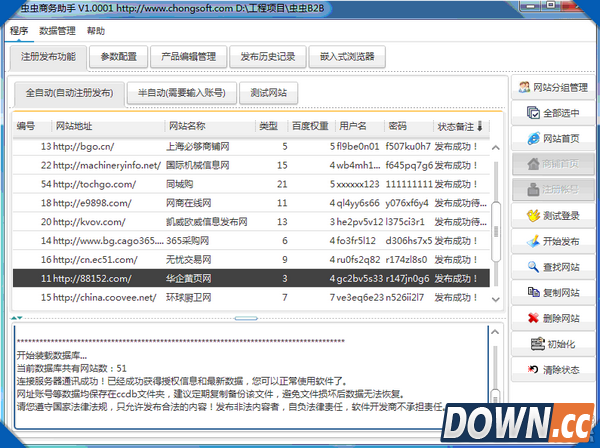Click 清除状态 clear status icon
600x448 pixels.
(x=533, y=369)
